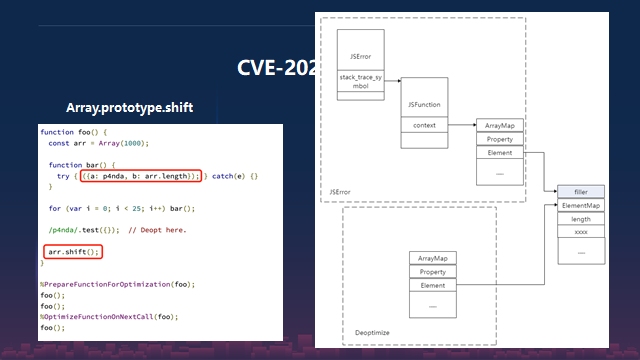
Task: Click Element box inside the JSError group
Action: click(500, 153)
